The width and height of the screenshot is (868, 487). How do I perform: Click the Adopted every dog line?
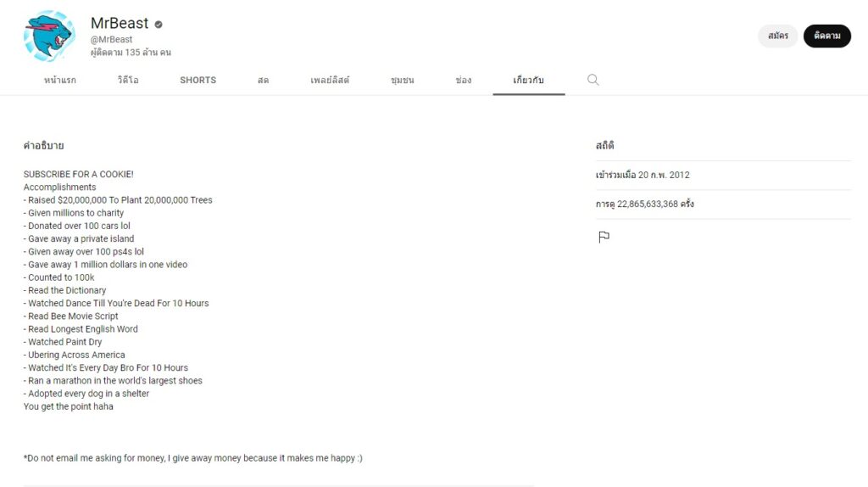86,394
